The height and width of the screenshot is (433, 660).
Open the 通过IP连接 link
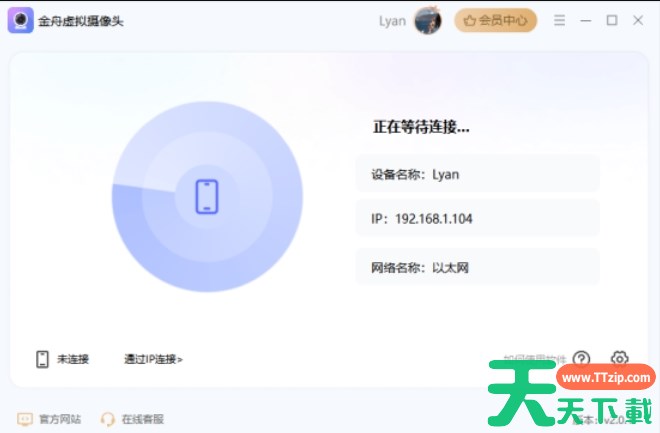tap(153, 359)
